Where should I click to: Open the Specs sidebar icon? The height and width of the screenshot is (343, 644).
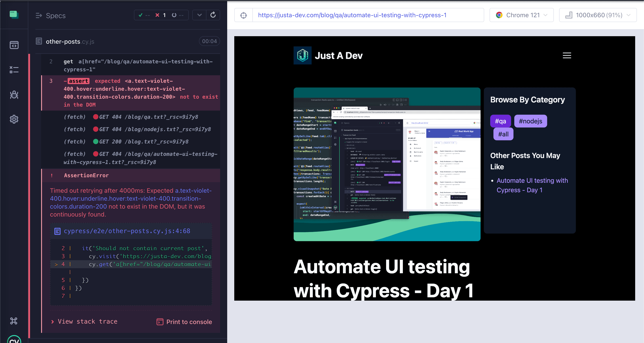[14, 45]
